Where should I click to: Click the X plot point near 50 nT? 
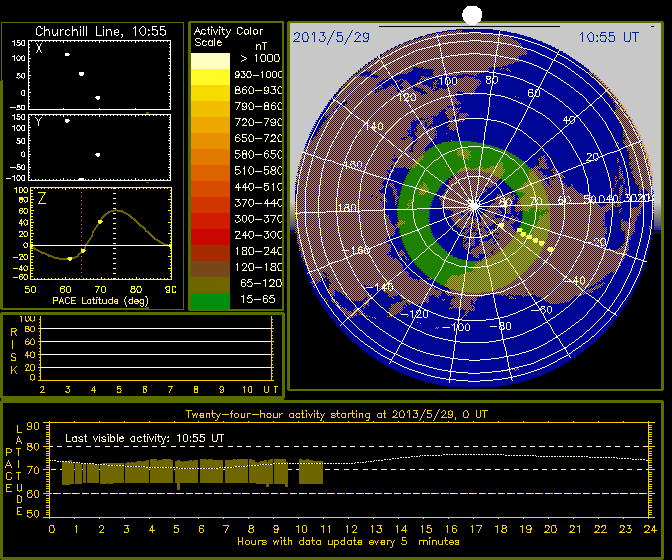[81, 74]
